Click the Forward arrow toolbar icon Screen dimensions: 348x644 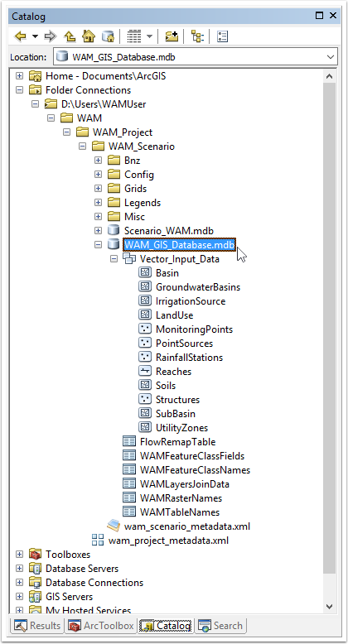pos(51,36)
